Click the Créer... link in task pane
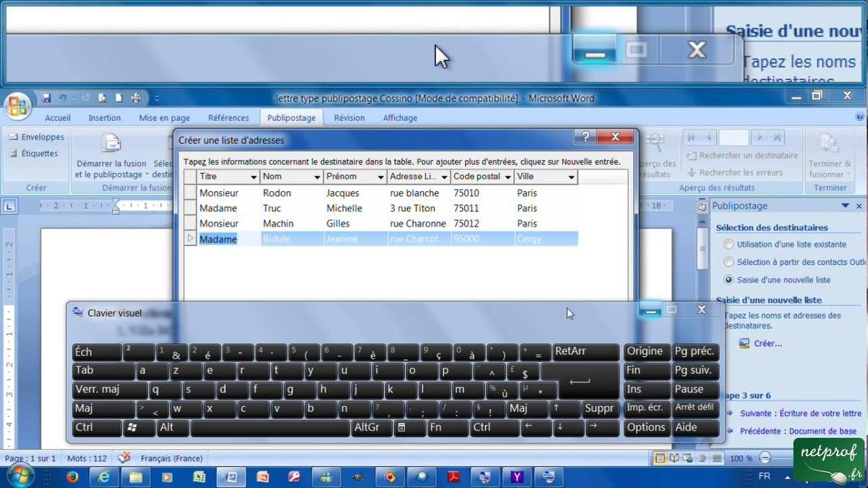 [x=767, y=344]
